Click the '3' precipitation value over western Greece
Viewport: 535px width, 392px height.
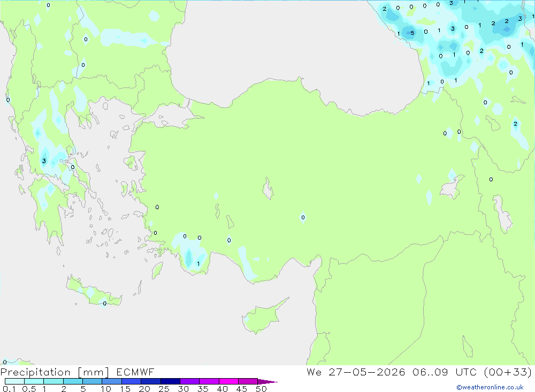[44, 161]
